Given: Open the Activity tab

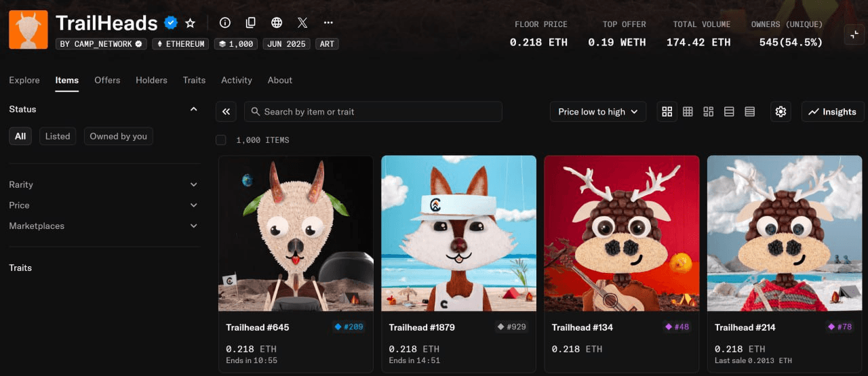Looking at the screenshot, I should [x=237, y=80].
